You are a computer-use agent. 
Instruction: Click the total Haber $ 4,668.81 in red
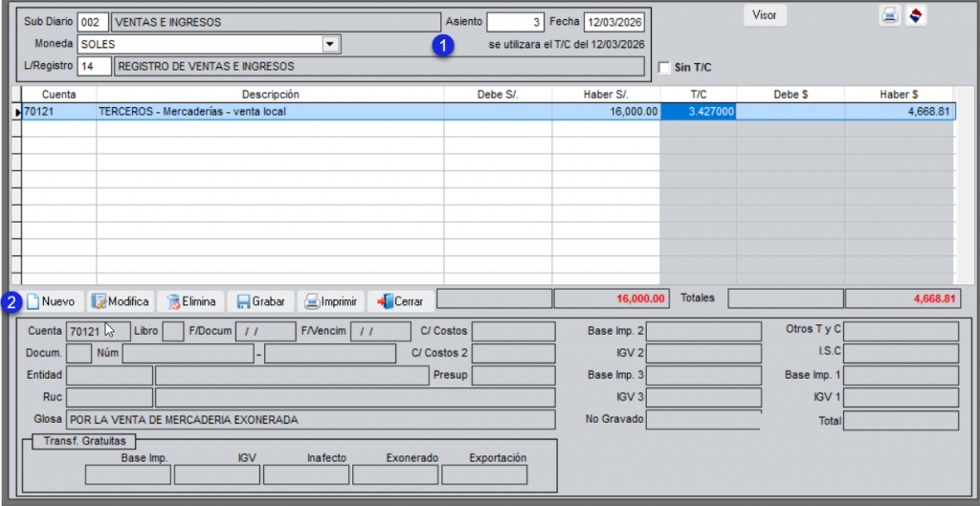pyautogui.click(x=902, y=298)
